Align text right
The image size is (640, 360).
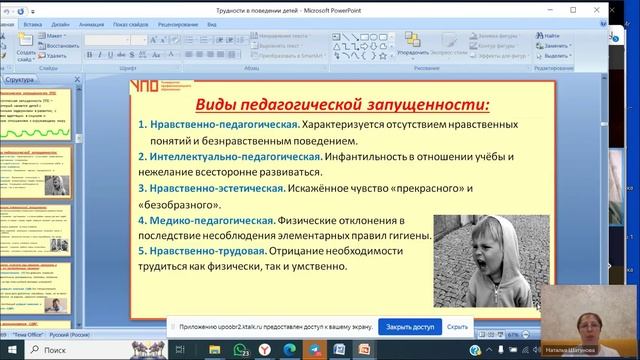210,55
